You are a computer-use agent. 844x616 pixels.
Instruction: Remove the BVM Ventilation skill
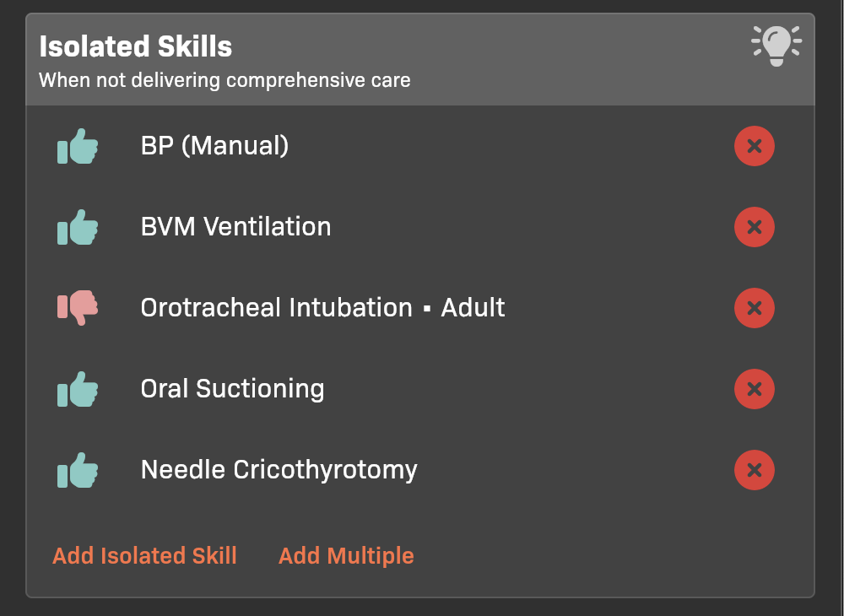pyautogui.click(x=754, y=227)
